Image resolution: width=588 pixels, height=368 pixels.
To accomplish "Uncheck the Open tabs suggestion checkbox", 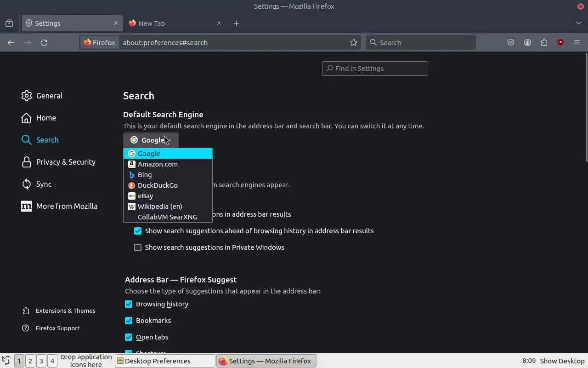I will 129,337.
